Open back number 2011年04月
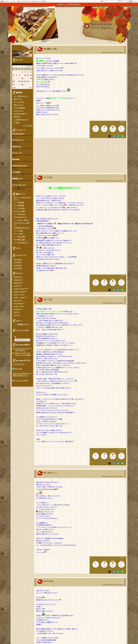Image resolution: width=138 pixels, height=644 pixels. [x=18, y=268]
